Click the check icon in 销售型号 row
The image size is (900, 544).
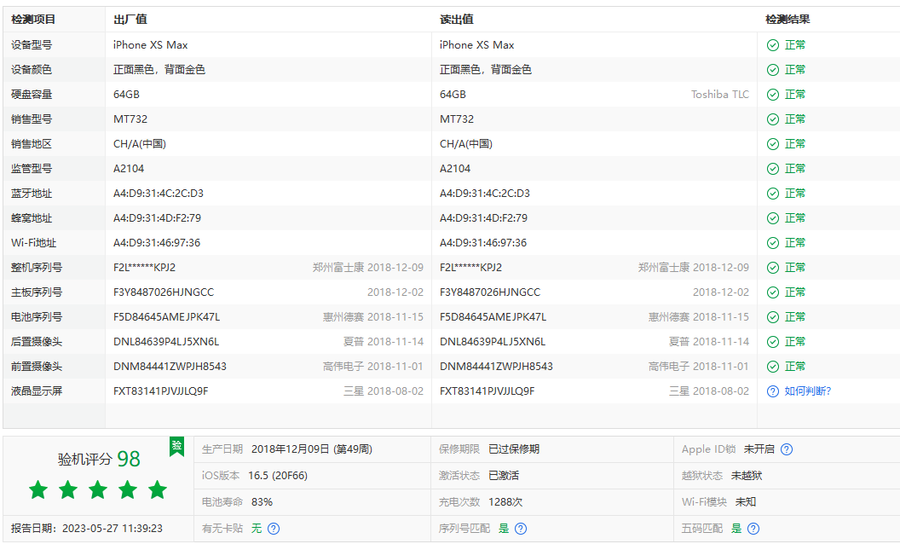coord(773,119)
